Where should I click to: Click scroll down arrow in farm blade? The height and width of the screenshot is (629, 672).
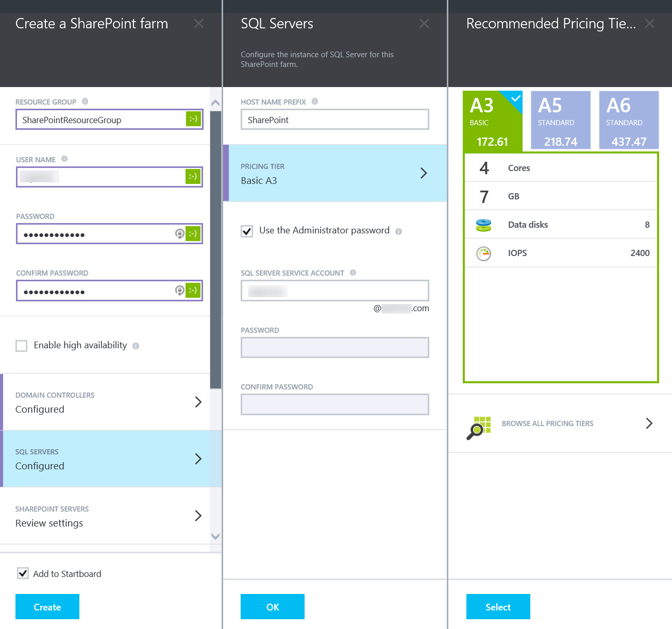215,536
